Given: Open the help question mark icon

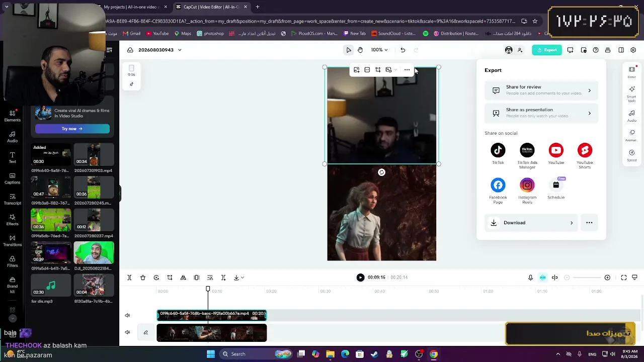Looking at the screenshot, I should click(x=596, y=50).
